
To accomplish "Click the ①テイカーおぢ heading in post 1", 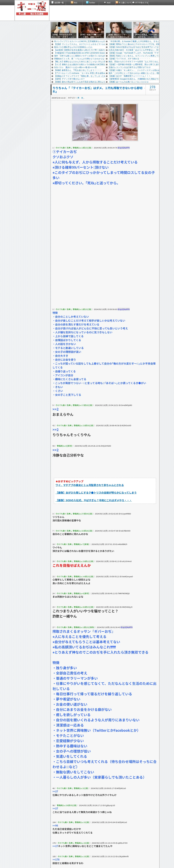I will tap(65, 152).
